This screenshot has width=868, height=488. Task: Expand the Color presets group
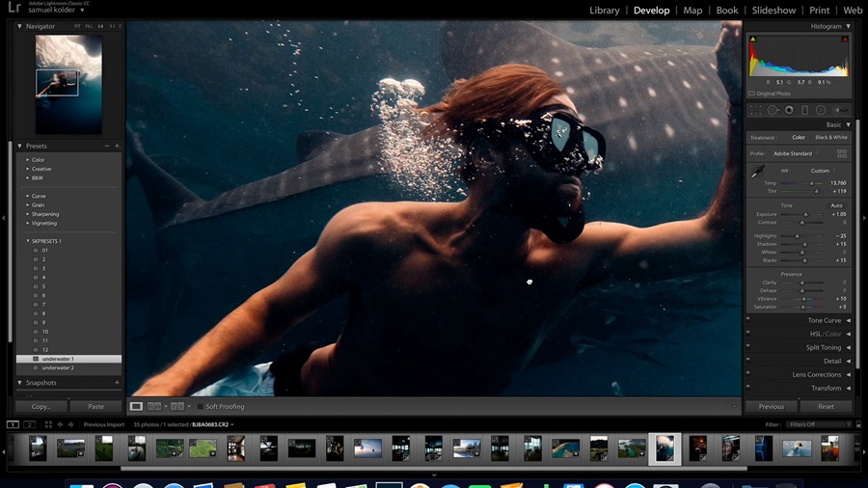point(28,160)
